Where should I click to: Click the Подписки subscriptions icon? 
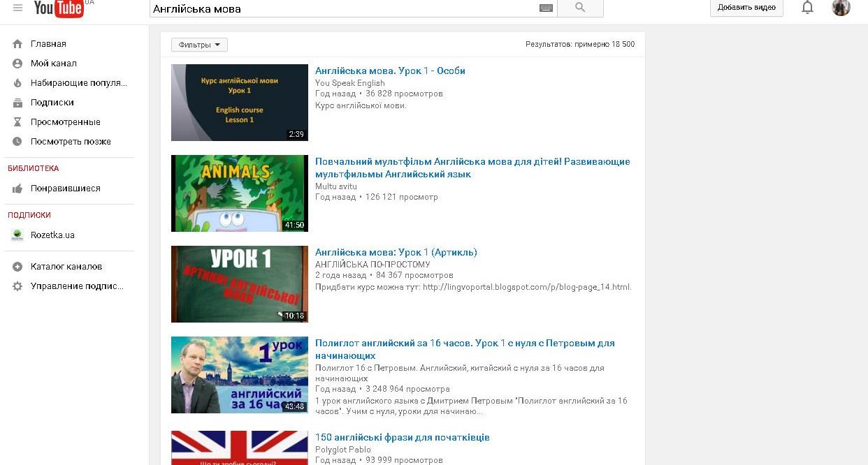click(17, 102)
